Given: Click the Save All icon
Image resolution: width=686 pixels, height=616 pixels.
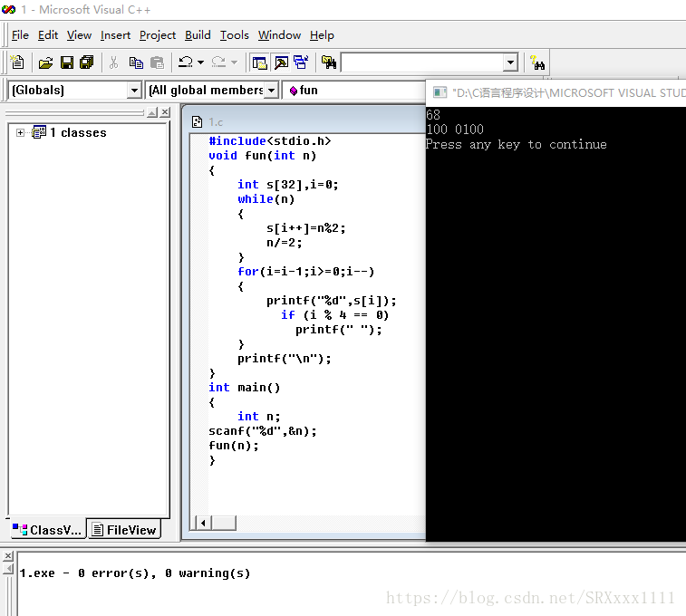Looking at the screenshot, I should [87, 63].
